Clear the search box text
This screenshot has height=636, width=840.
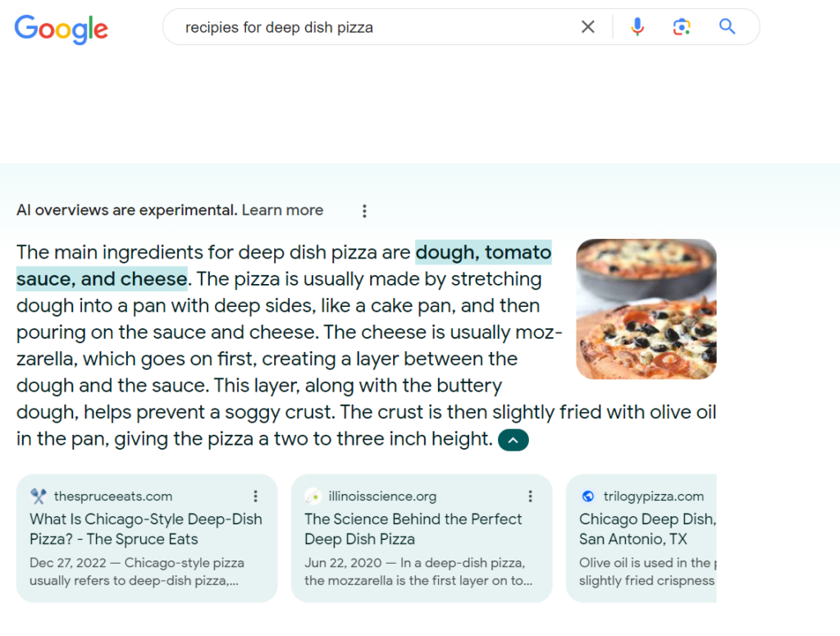click(587, 27)
